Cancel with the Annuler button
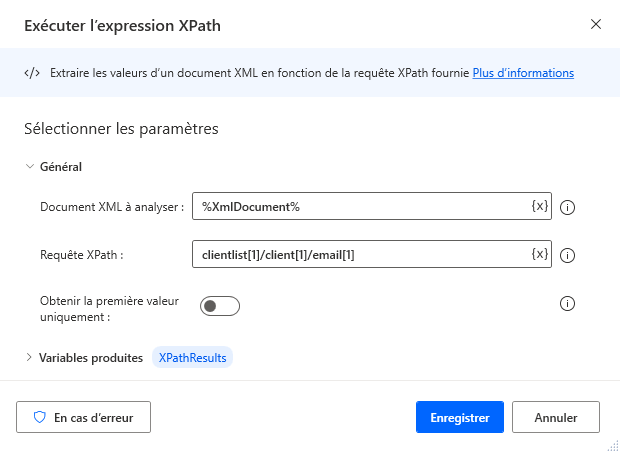620x453 pixels. [556, 417]
